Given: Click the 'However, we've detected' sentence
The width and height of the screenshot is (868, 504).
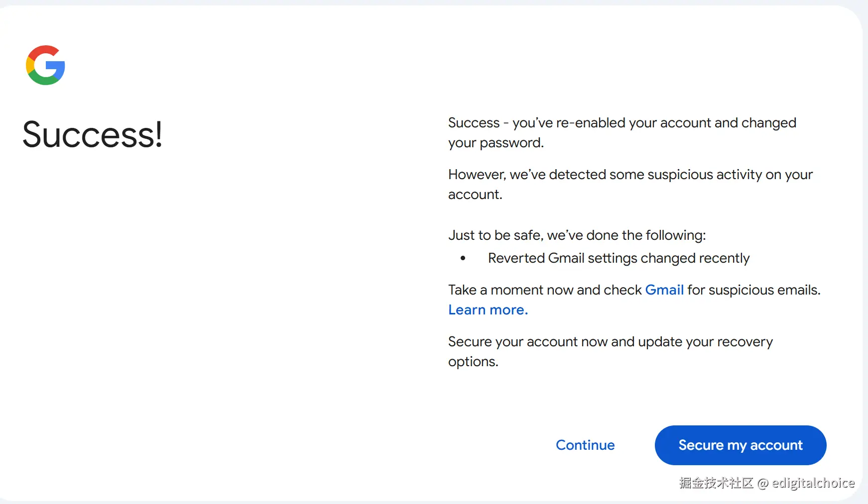Looking at the screenshot, I should pyautogui.click(x=630, y=175).
